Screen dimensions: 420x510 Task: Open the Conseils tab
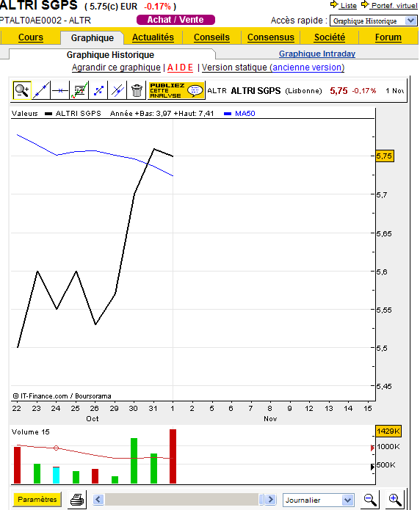pyautogui.click(x=211, y=37)
